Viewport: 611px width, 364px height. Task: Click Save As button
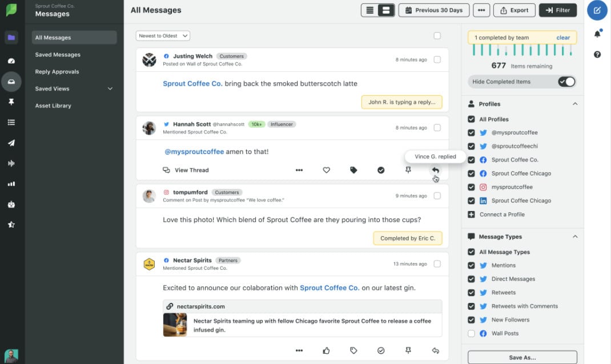[x=522, y=357]
